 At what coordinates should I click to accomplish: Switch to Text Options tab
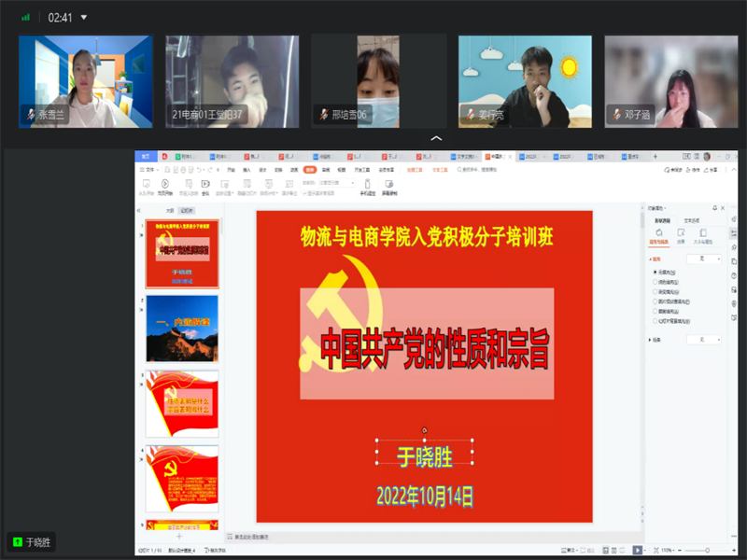[693, 220]
